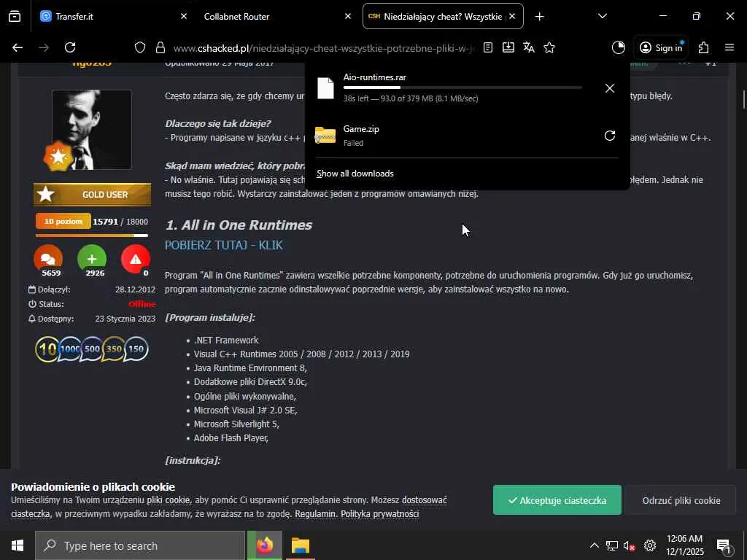The width and height of the screenshot is (747, 560).
Task: Click the 500 achievement badge
Action: point(92,349)
